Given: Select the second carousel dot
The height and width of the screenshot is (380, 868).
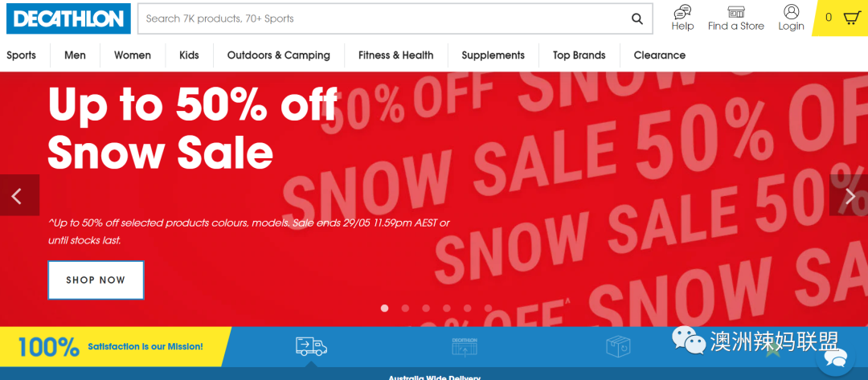Looking at the screenshot, I should 405,308.
